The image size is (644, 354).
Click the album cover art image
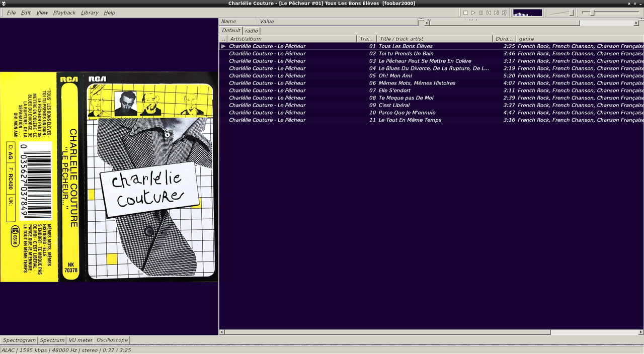pos(109,177)
